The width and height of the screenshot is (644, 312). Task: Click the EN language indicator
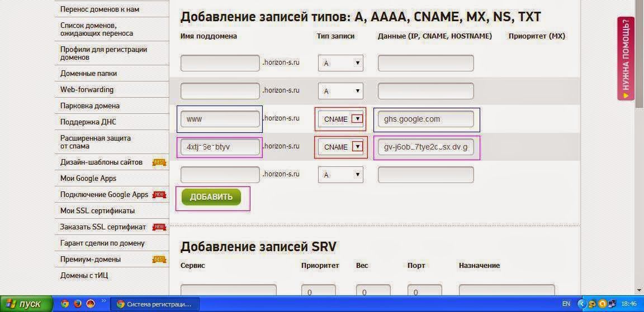coord(566,304)
